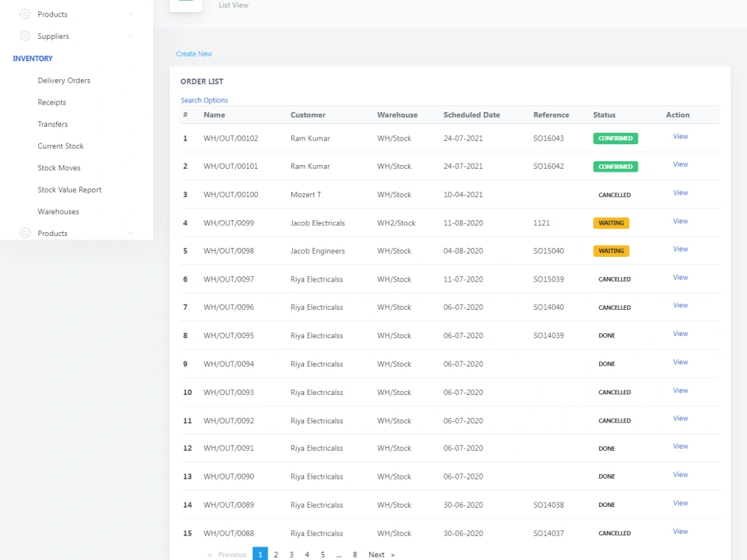Click reference SO14038 cell
Viewport: 747px width, 560px height.
coord(549,505)
